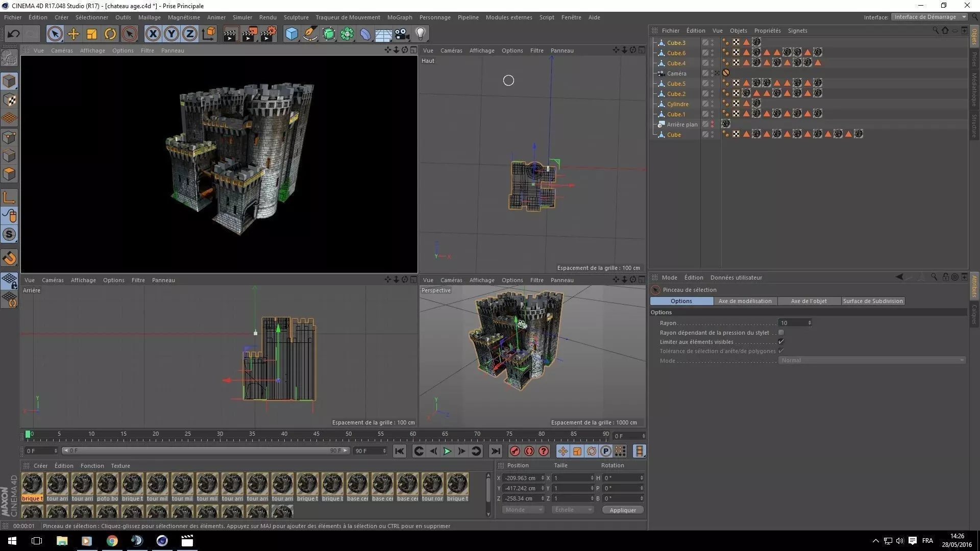Open the Monde coordinate system dropdown
Viewport: 980px width, 551px height.
[523, 510]
